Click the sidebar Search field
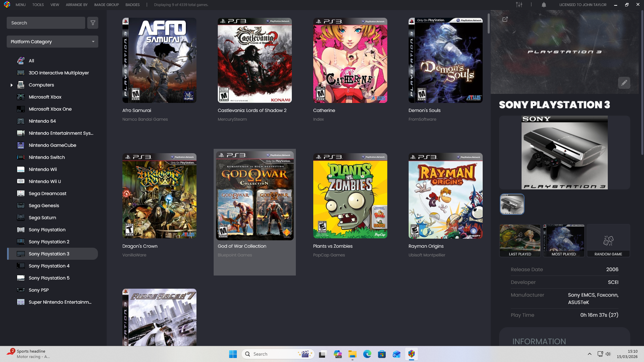644x362 pixels. coord(46,23)
